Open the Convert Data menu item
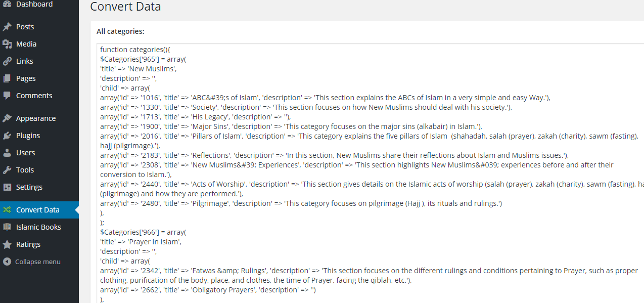 pyautogui.click(x=39, y=210)
